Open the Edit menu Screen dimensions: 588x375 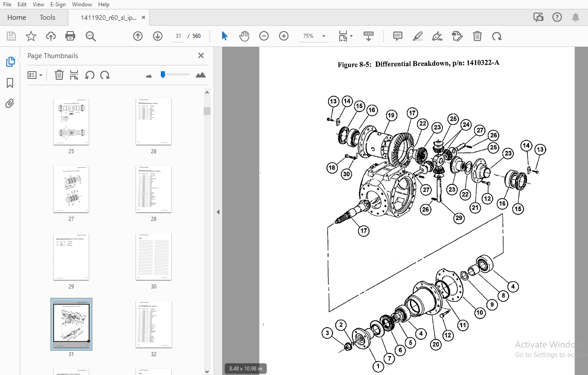[22, 4]
